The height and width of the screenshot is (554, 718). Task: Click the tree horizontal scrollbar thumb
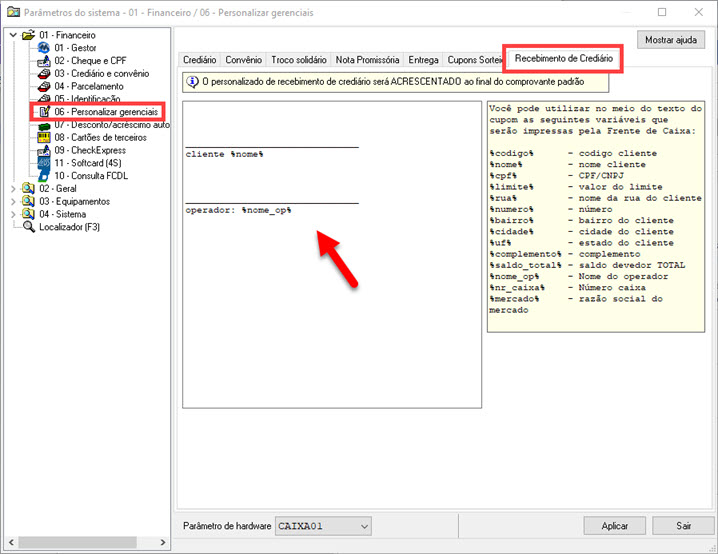(77, 542)
